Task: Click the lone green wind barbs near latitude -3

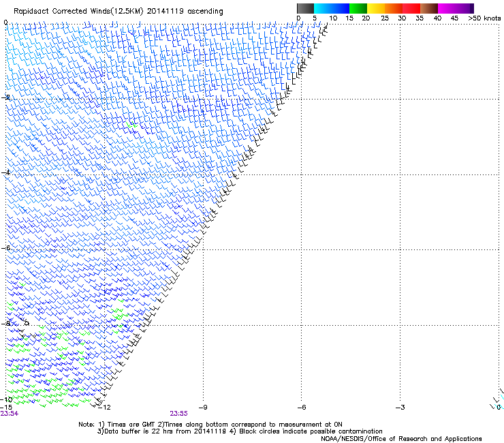Action: [x=131, y=125]
